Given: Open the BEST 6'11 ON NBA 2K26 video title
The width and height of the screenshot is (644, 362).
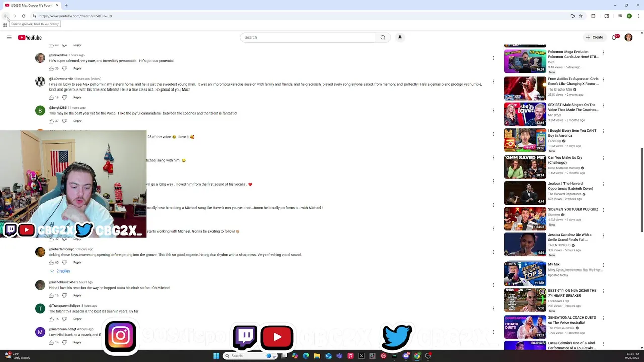Looking at the screenshot, I should (x=572, y=293).
